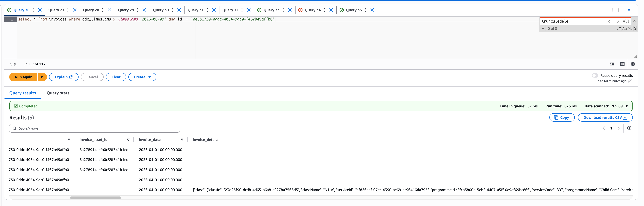Toggle whole-word \b search option

[x=630, y=29]
